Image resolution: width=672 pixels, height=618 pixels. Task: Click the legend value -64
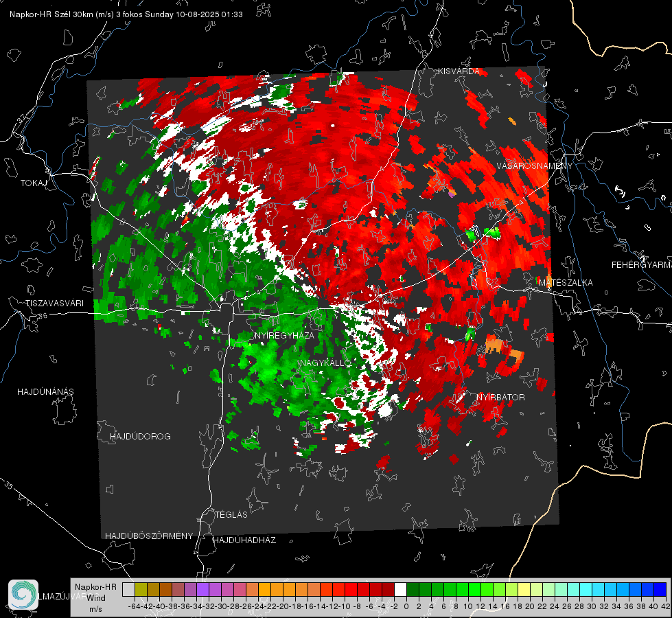(134, 606)
